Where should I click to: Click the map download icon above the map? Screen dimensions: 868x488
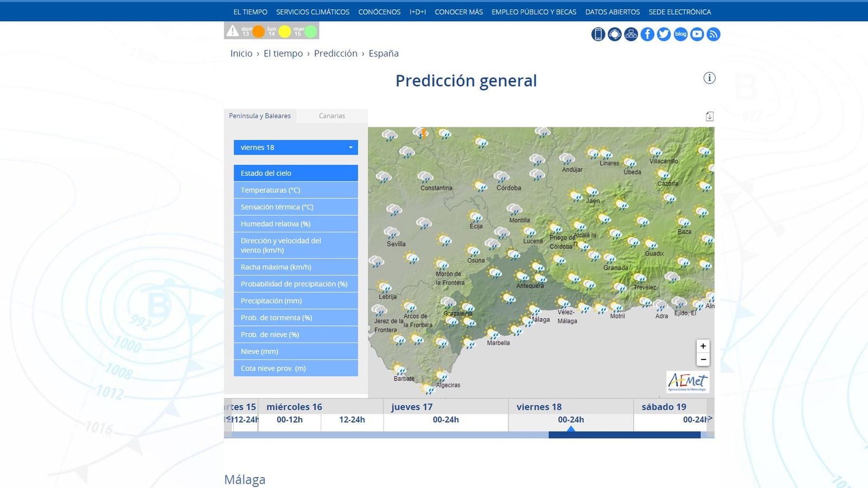(709, 115)
